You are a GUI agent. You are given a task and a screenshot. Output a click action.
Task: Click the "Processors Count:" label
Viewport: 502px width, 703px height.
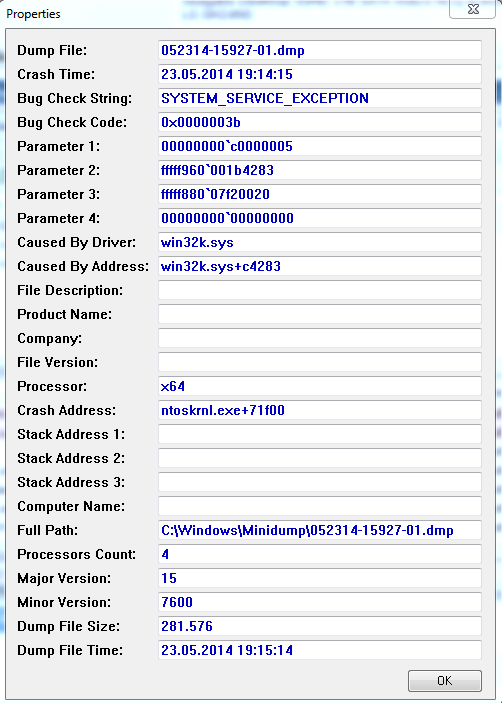76,554
